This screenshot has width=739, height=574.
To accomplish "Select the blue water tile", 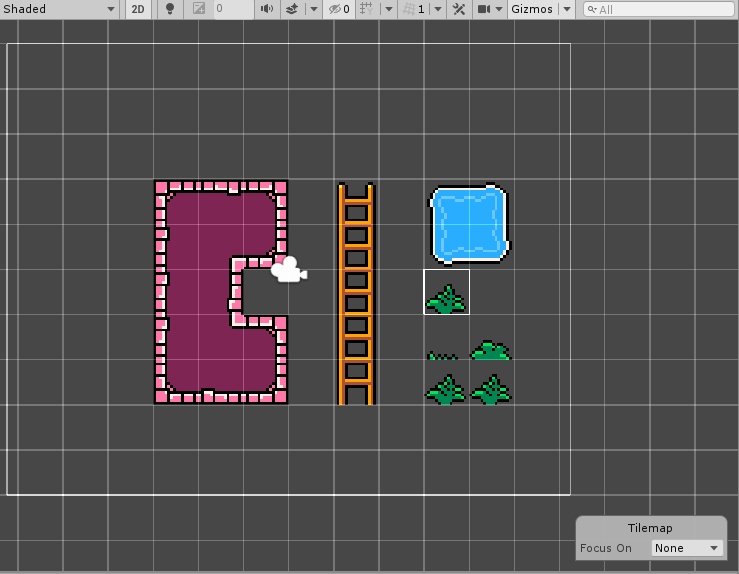I will coord(469,222).
